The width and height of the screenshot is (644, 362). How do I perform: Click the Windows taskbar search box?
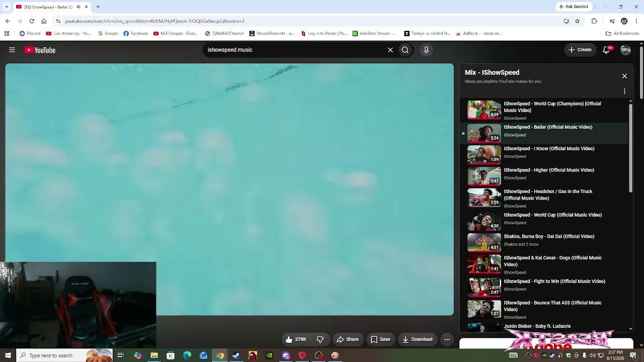coord(64,355)
